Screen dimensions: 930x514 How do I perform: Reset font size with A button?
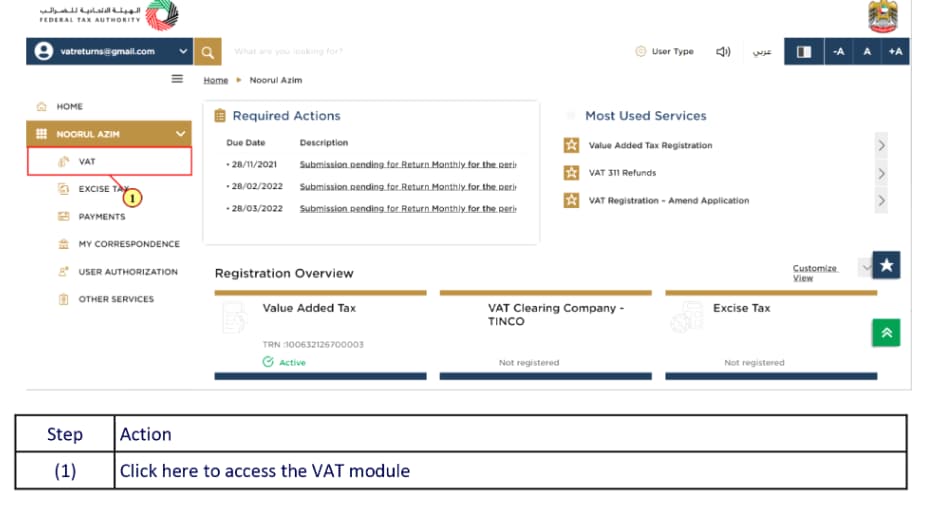click(867, 52)
